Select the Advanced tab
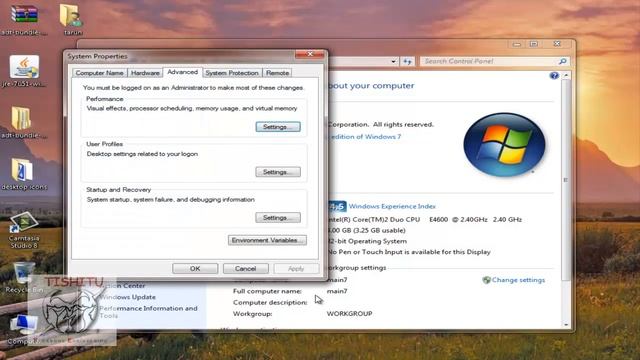This screenshot has height=360, width=640. 182,72
